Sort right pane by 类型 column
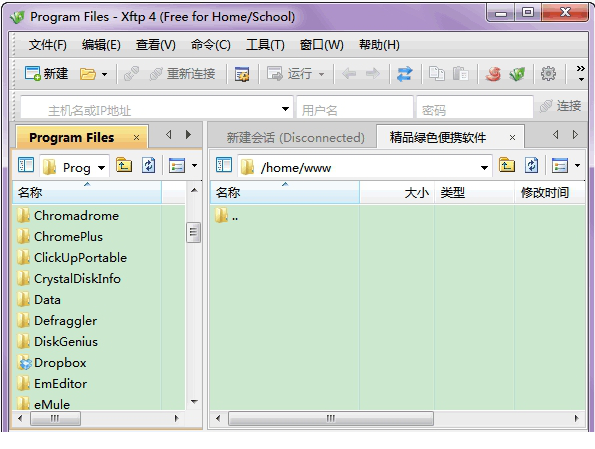The height and width of the screenshot is (449, 595). click(474, 192)
